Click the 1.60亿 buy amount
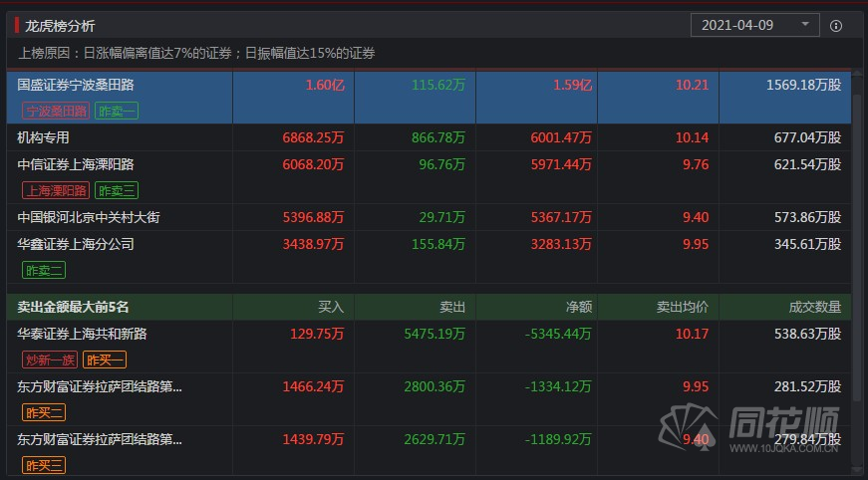The image size is (868, 480). 325,85
